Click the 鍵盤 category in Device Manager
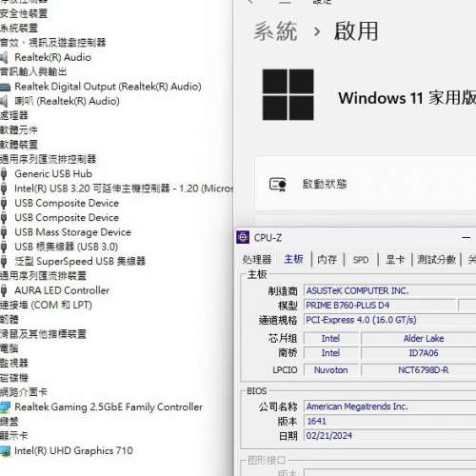Viewport: 476px width, 476px height. (x=10, y=422)
